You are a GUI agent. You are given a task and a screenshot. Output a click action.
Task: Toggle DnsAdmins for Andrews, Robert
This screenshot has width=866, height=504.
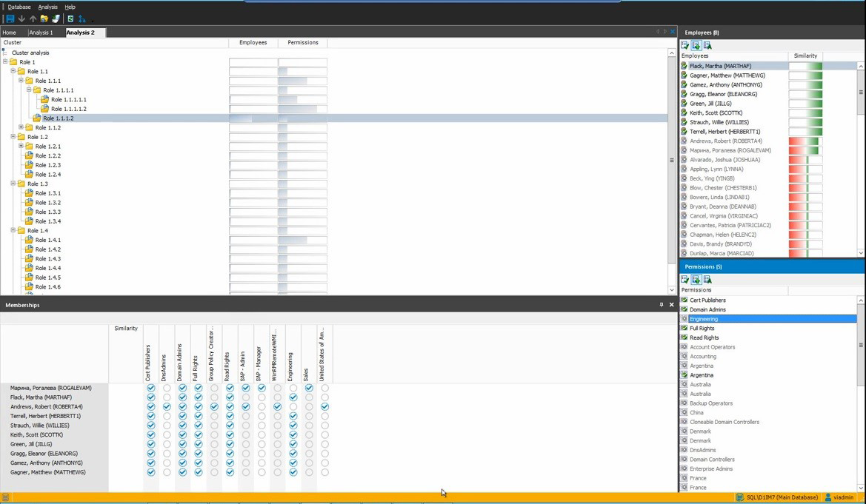[167, 407]
